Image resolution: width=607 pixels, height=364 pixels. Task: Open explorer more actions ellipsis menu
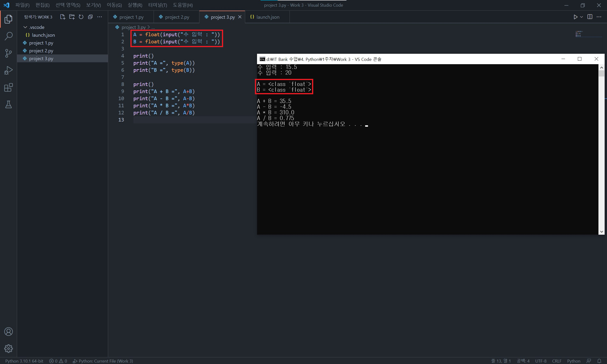[x=99, y=17]
